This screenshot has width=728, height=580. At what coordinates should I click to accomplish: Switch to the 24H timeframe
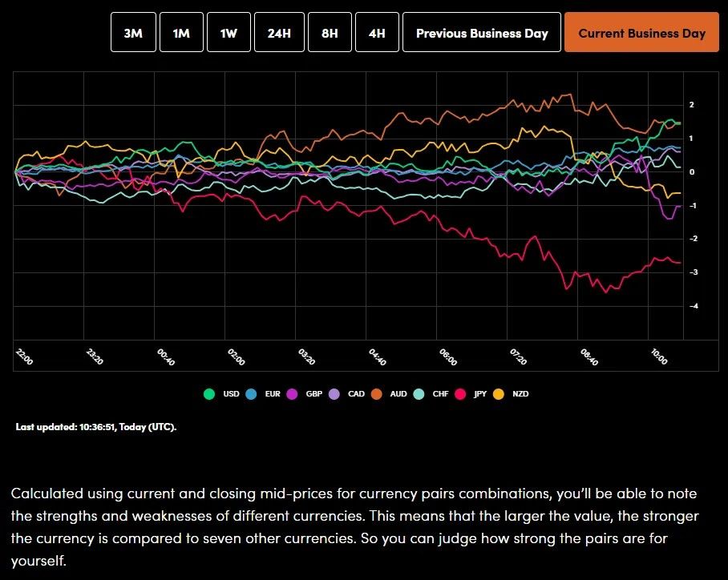279,32
